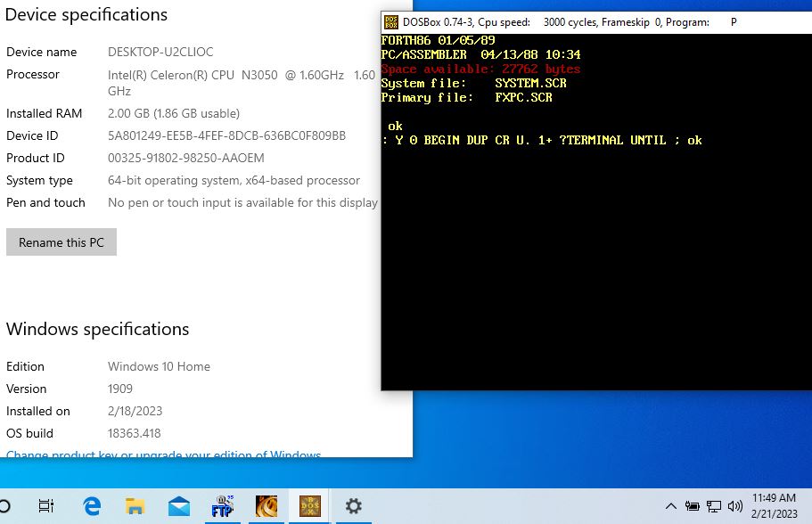Check the battery status icon in the tray
This screenshot has height=524, width=812.
(x=693, y=506)
